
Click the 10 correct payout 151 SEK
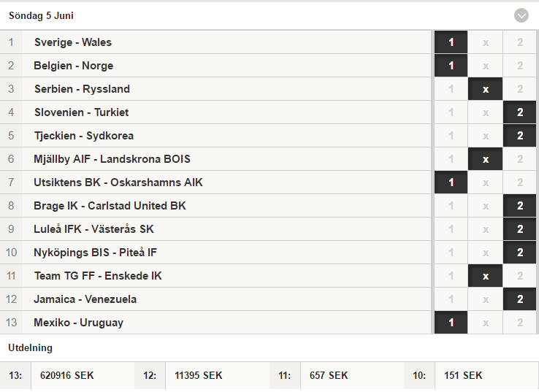[x=463, y=376]
